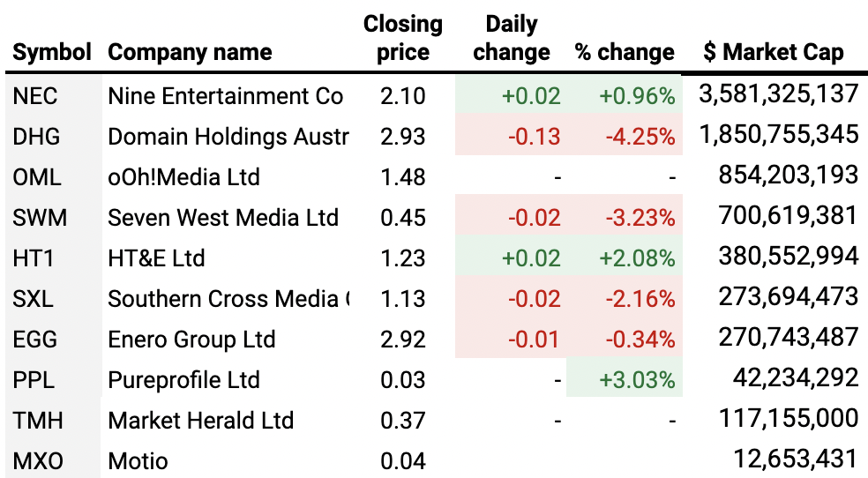Select Seven West Media Ltd cell
868x478 pixels.
pyautogui.click(x=223, y=218)
